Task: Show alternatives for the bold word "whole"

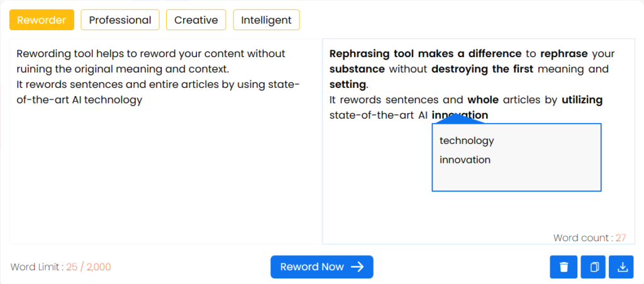Action: 483,100
